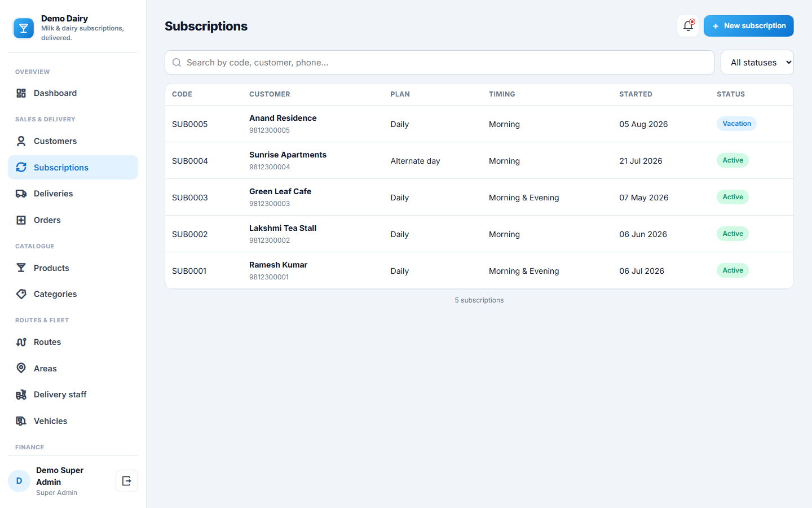Click the Routes path icon
The width and height of the screenshot is (812, 508).
coord(21,342)
